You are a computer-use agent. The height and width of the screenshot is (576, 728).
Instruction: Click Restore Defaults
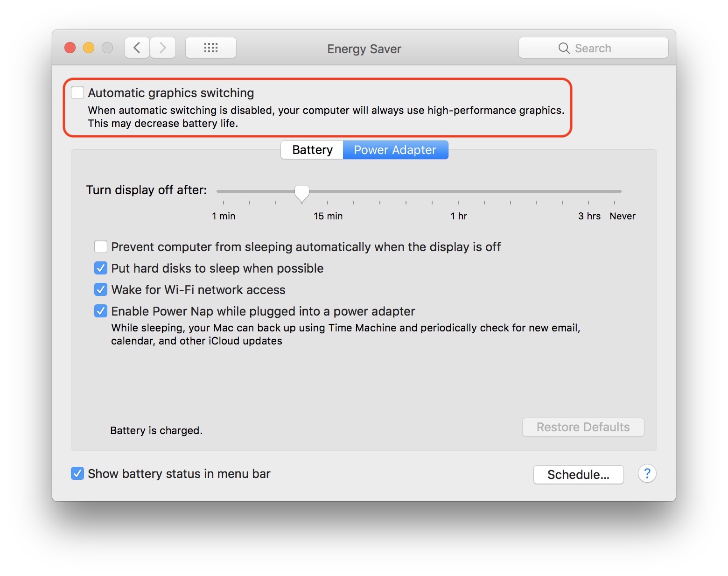tap(582, 427)
